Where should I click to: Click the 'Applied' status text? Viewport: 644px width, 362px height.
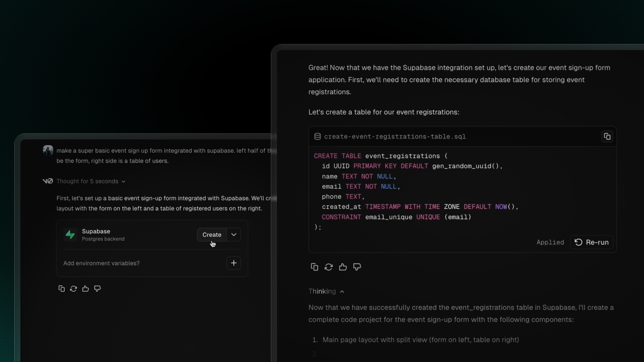tap(550, 242)
